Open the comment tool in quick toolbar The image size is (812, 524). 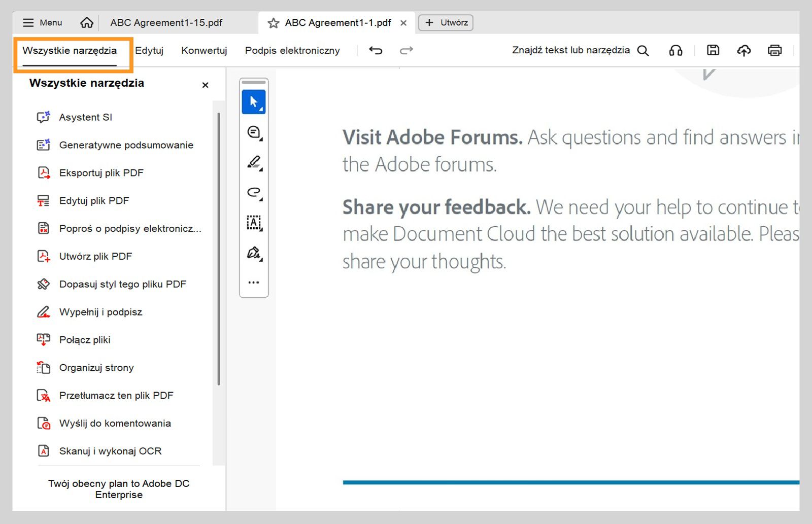(254, 132)
